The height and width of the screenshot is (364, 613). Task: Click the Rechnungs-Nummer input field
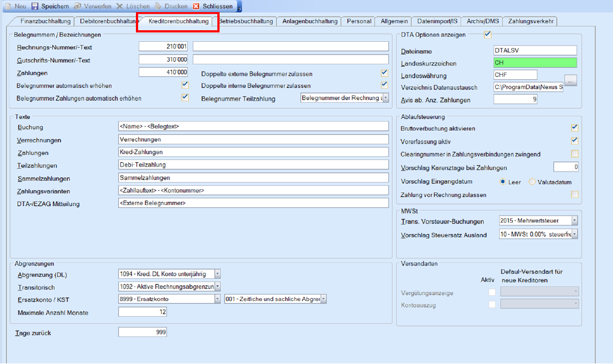pos(163,47)
